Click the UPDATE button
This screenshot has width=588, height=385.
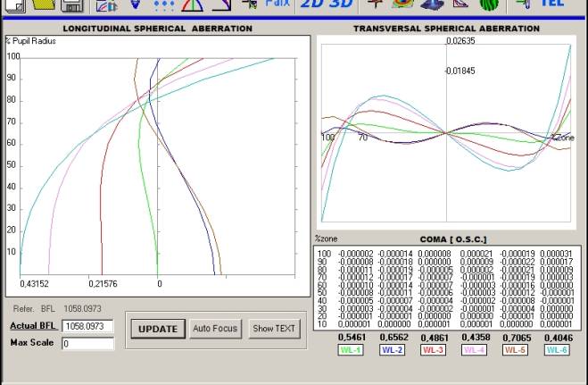[158, 329]
